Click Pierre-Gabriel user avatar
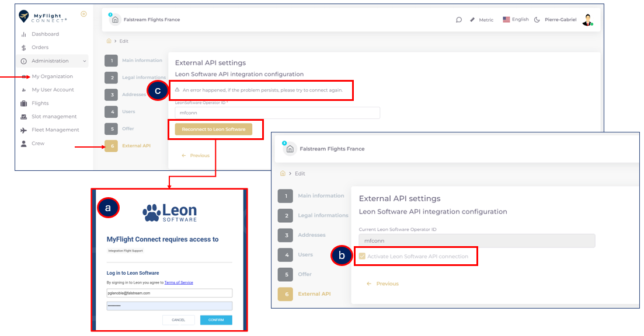The width and height of the screenshot is (644, 336). (587, 20)
